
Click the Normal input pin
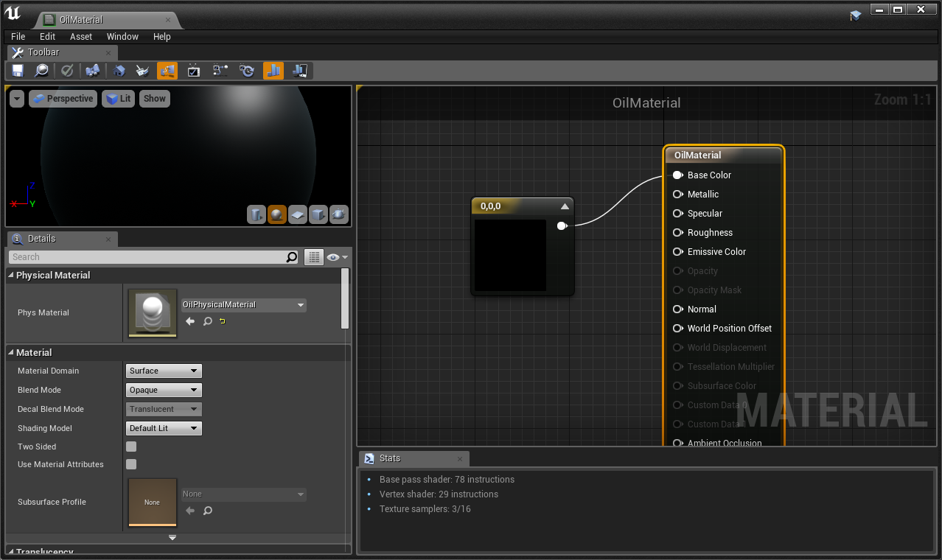tap(677, 309)
